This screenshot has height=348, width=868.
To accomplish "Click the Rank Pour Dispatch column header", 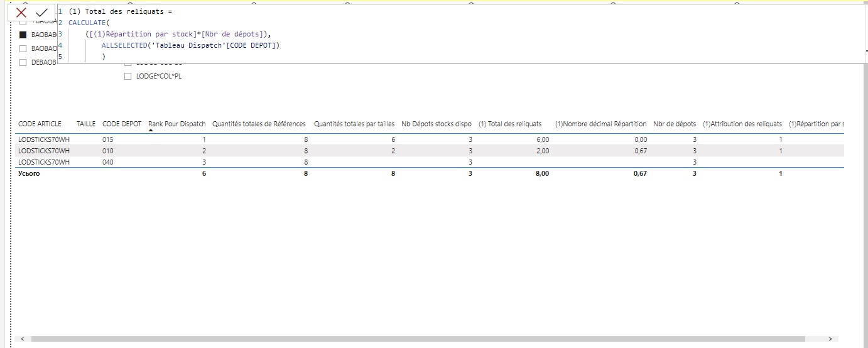I will 177,124.
